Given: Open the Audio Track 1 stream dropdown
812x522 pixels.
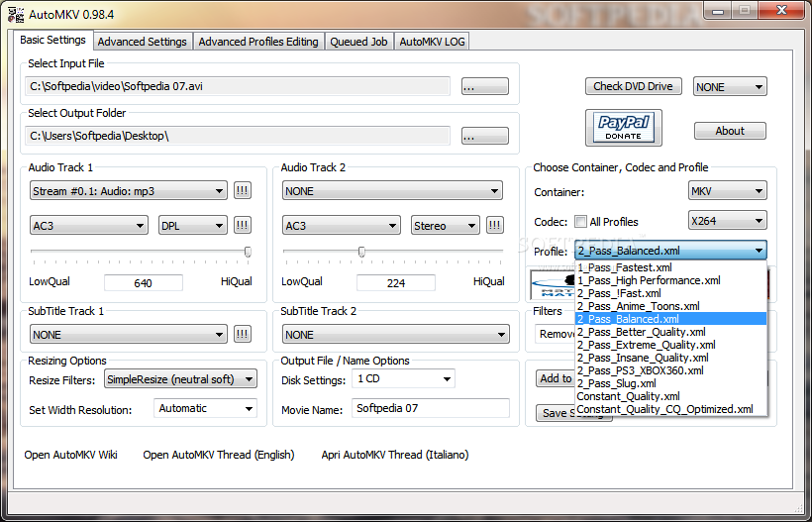Looking at the screenshot, I should coord(128,191).
